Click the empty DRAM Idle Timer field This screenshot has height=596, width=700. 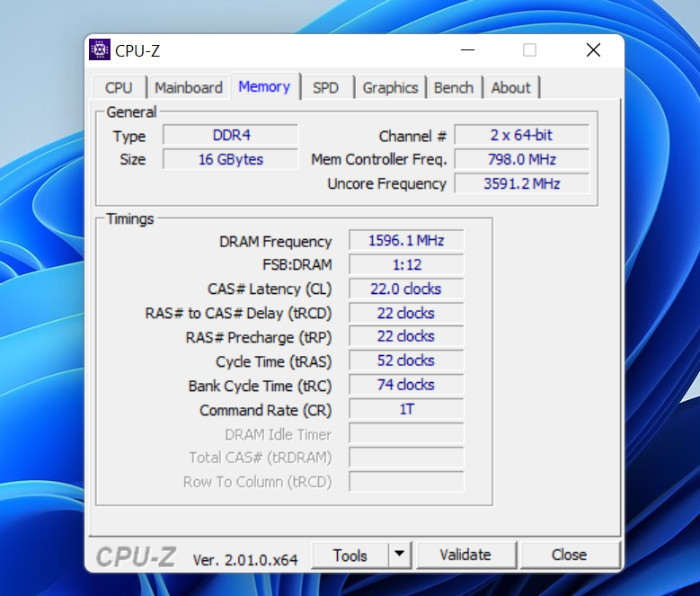406,433
